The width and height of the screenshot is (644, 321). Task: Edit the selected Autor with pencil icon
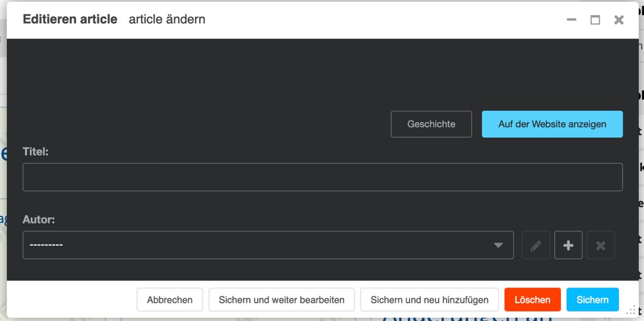point(536,245)
